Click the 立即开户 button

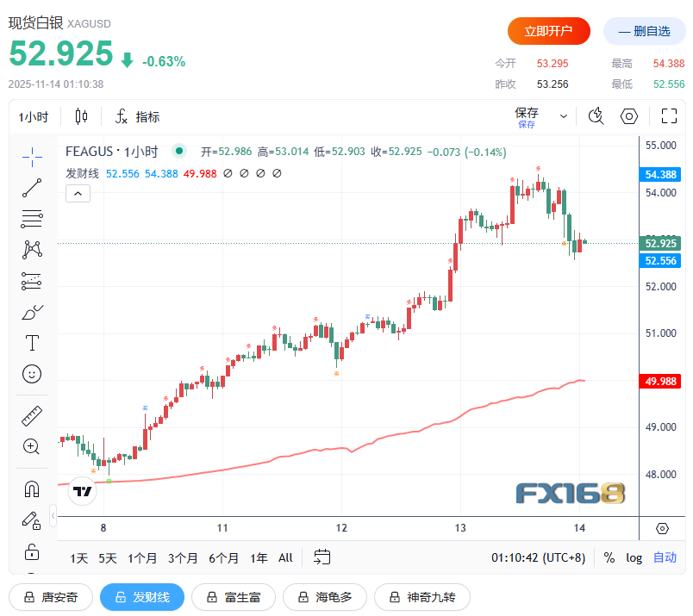(x=548, y=31)
